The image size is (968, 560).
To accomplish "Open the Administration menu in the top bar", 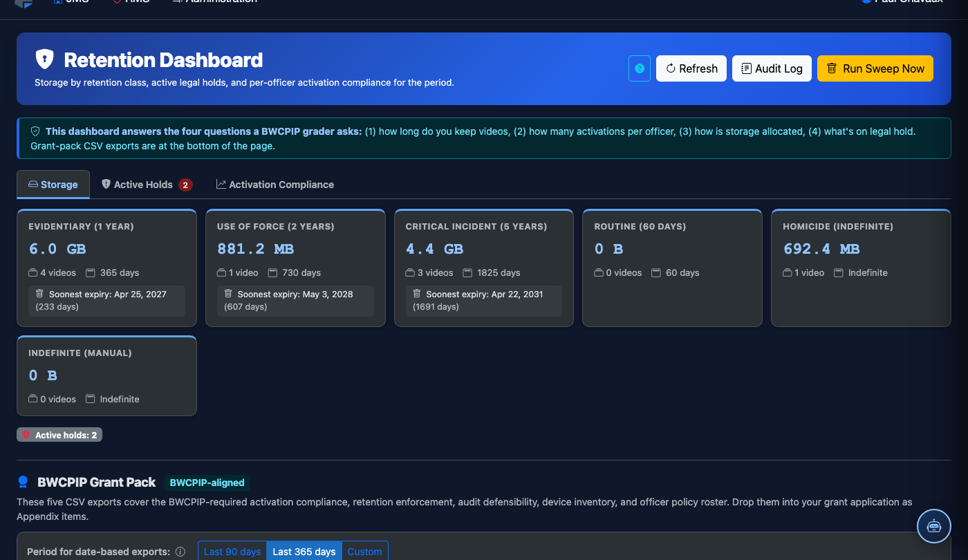I will tap(214, 2).
